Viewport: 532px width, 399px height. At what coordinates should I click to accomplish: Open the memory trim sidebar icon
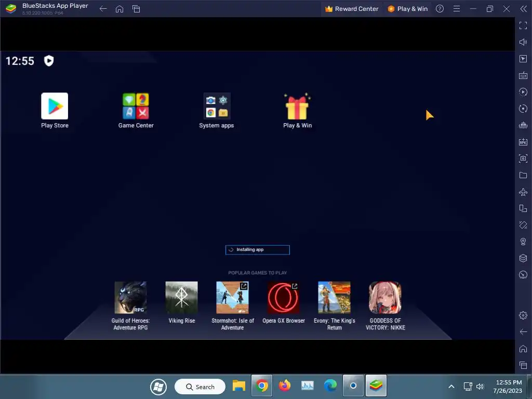523,125
